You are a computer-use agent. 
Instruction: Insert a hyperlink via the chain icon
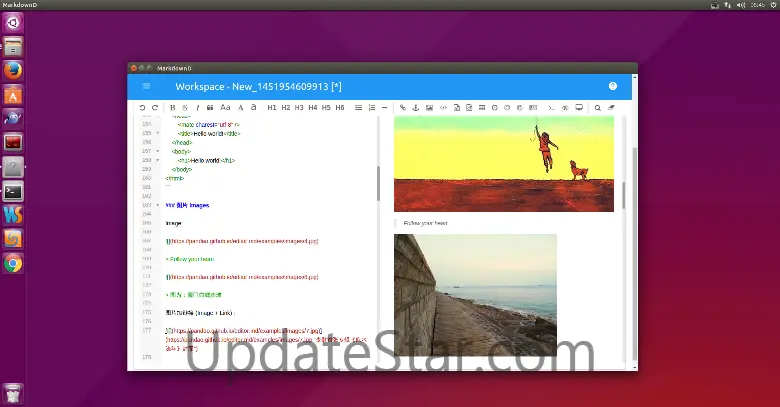[403, 107]
